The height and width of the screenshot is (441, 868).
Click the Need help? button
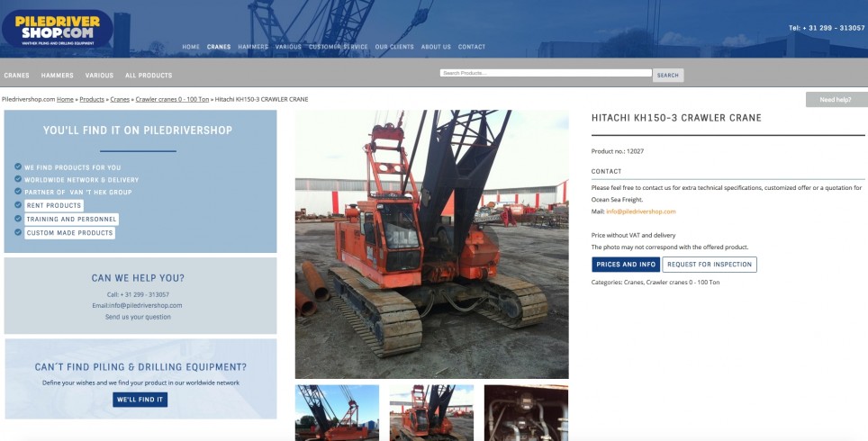click(836, 100)
